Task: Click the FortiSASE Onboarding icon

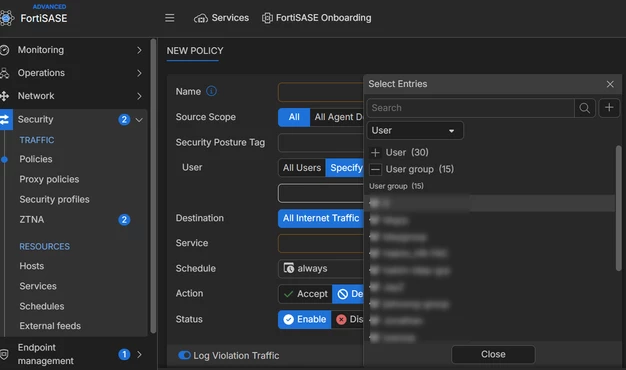Action: click(x=267, y=18)
